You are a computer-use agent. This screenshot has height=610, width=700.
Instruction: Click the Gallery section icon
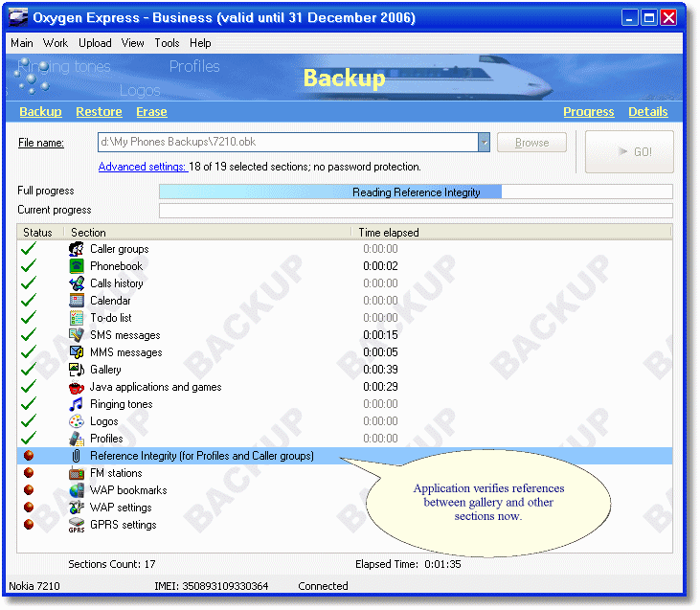[77, 370]
